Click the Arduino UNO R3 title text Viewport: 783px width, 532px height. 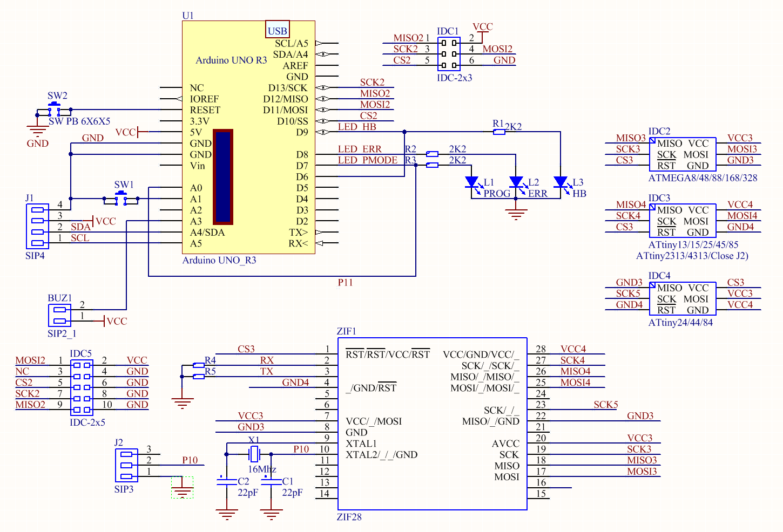(231, 60)
